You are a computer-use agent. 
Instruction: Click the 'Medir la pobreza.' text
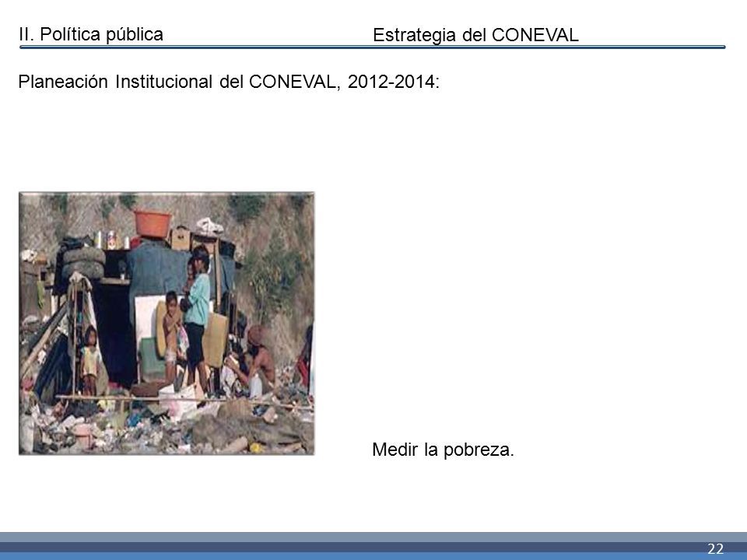[x=443, y=450]
